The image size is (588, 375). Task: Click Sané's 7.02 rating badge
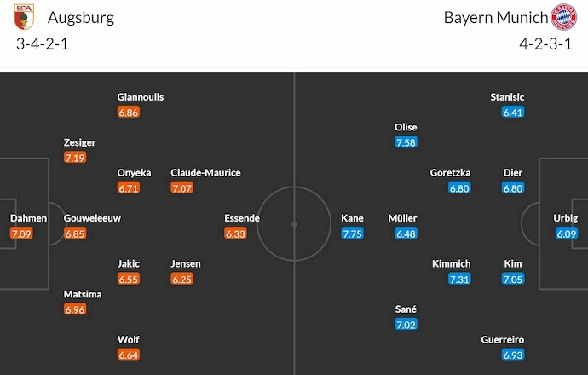(x=406, y=325)
